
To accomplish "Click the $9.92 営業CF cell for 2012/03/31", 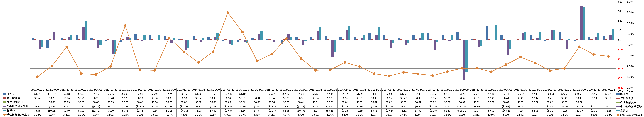I will 81,111.
